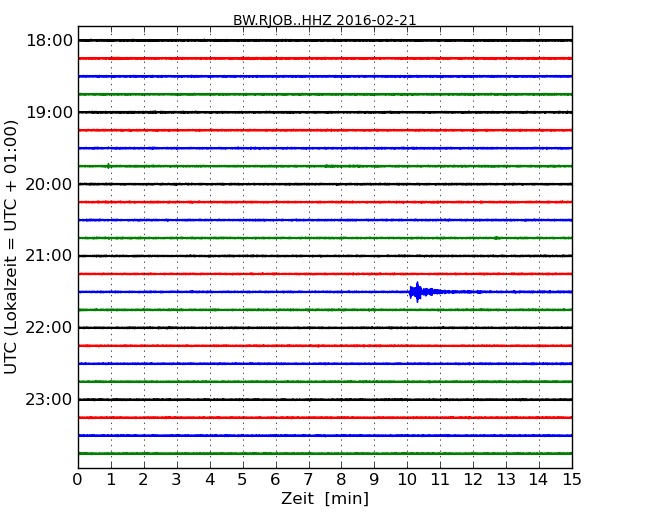Click the x-axis tick label 15
650x520 pixels.
click(x=572, y=480)
